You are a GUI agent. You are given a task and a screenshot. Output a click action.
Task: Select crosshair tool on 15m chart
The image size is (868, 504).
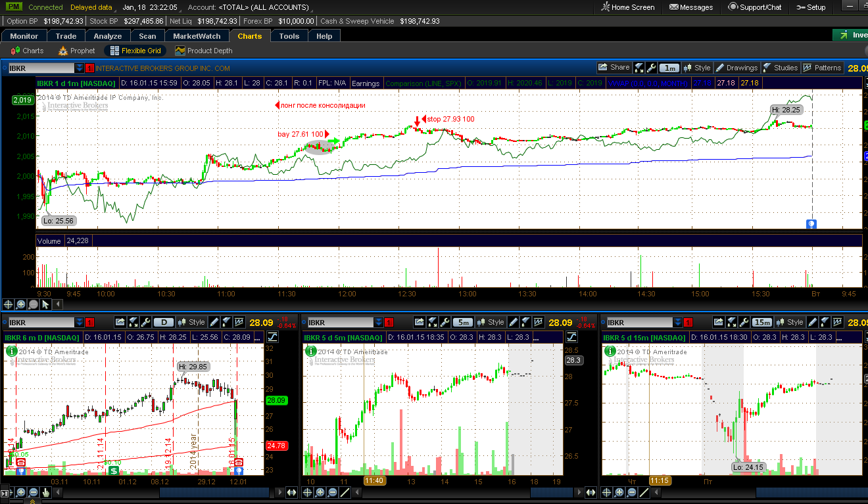607,492
